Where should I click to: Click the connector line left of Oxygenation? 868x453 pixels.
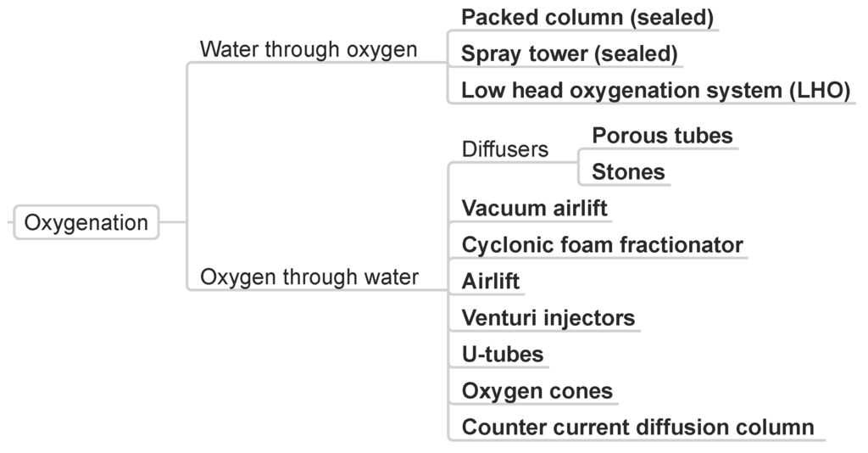point(9,223)
